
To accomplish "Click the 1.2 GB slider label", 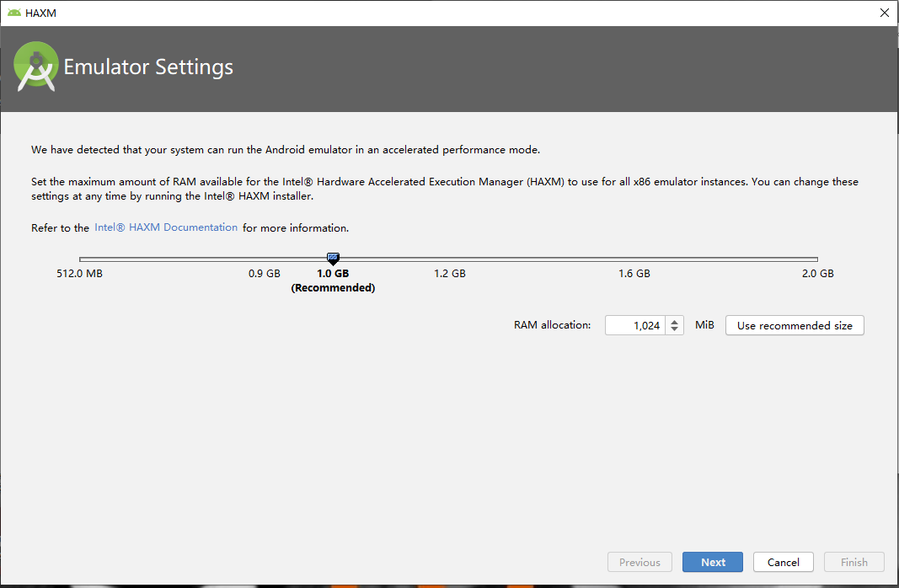I will pos(450,274).
